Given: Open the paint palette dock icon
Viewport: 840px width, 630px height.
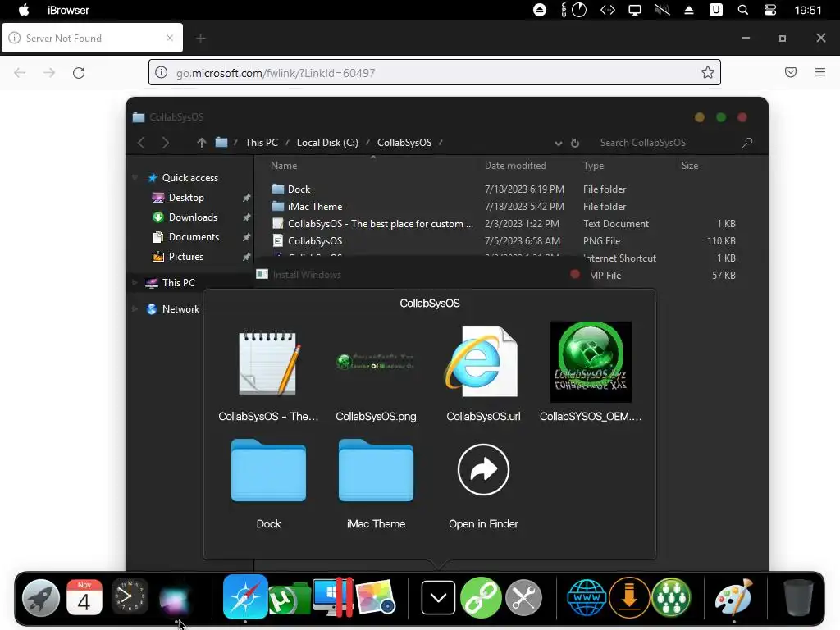Looking at the screenshot, I should tap(734, 597).
